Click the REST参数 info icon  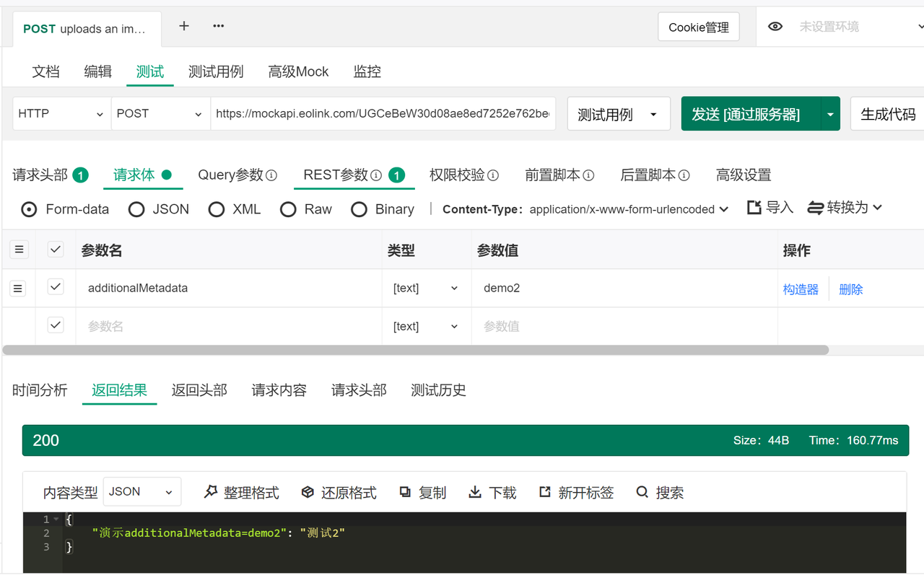[376, 175]
